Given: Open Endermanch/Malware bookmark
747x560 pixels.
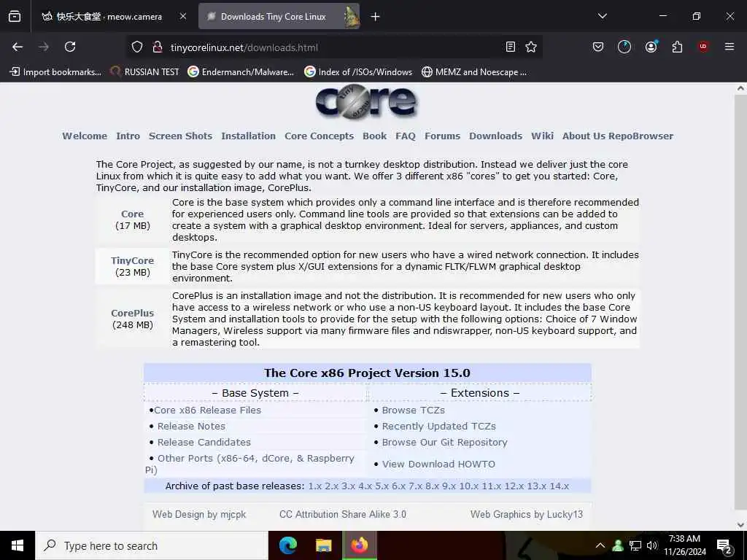Looking at the screenshot, I should (x=241, y=72).
